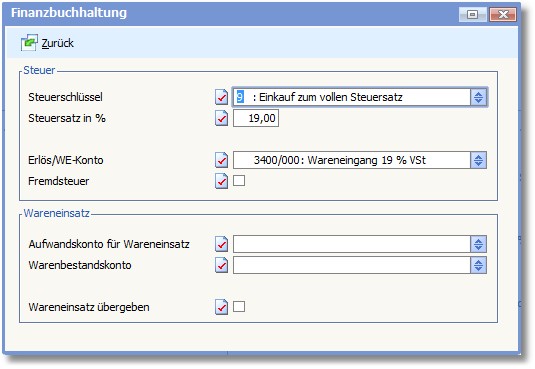
Task: Click red checkmark icon beside Erlös/WE-Konto
Action: pyautogui.click(x=221, y=160)
